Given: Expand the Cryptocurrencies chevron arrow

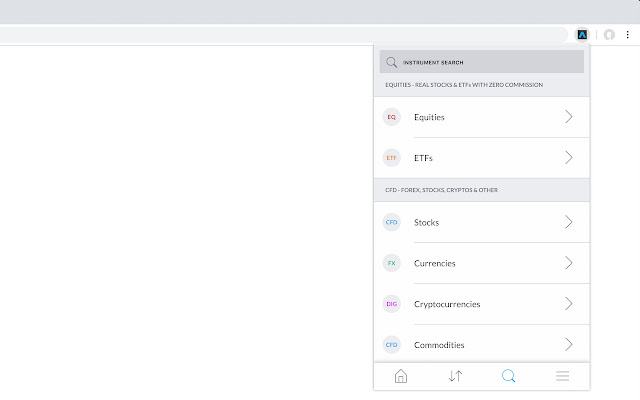Looking at the screenshot, I should (x=568, y=304).
